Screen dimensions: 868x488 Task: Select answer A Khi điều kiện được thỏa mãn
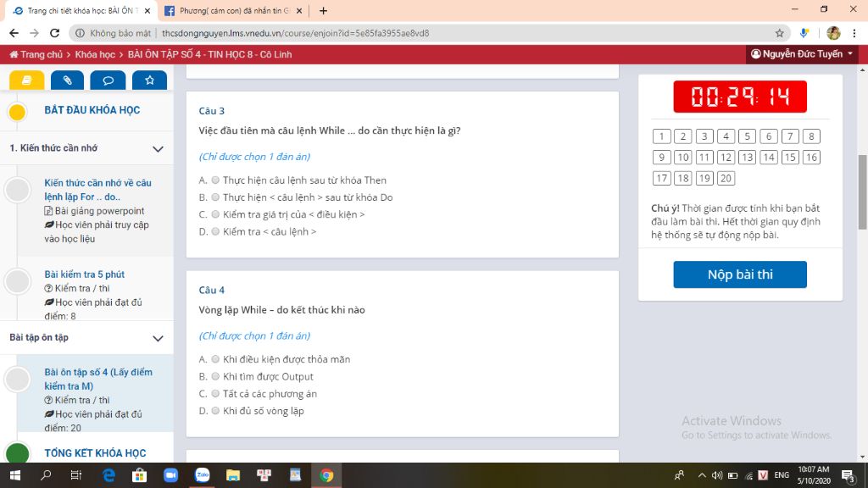216,359
